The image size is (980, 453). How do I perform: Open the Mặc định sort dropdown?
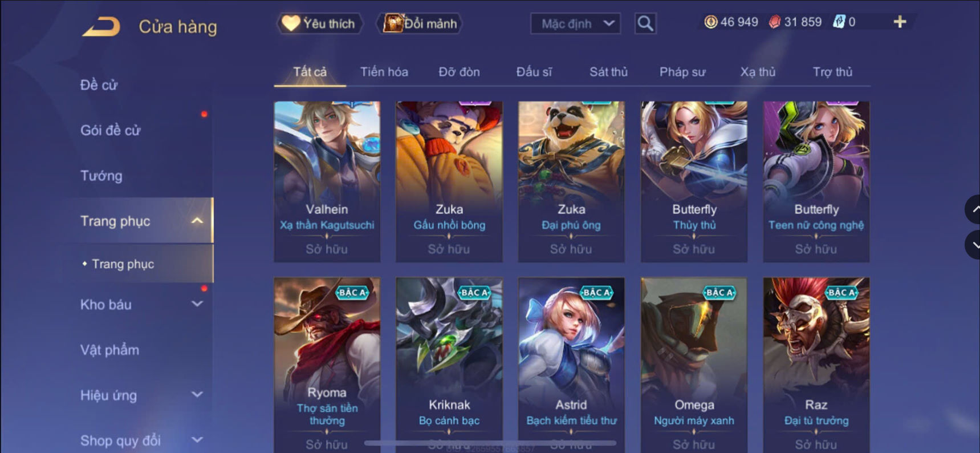[576, 23]
